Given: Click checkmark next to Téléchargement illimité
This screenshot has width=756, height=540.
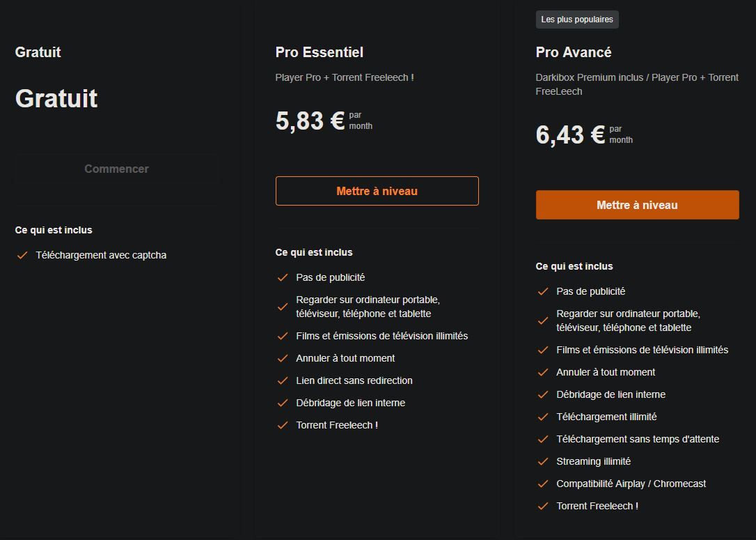Looking at the screenshot, I should (x=543, y=417).
